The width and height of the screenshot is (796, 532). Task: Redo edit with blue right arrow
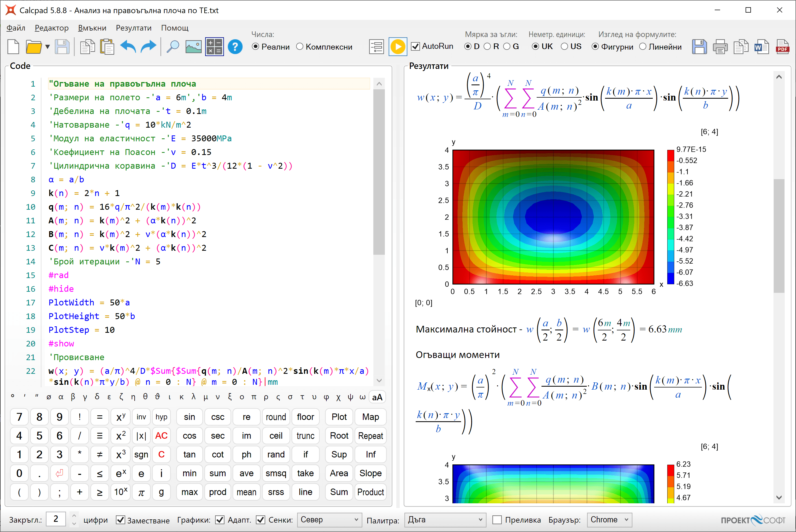(148, 47)
